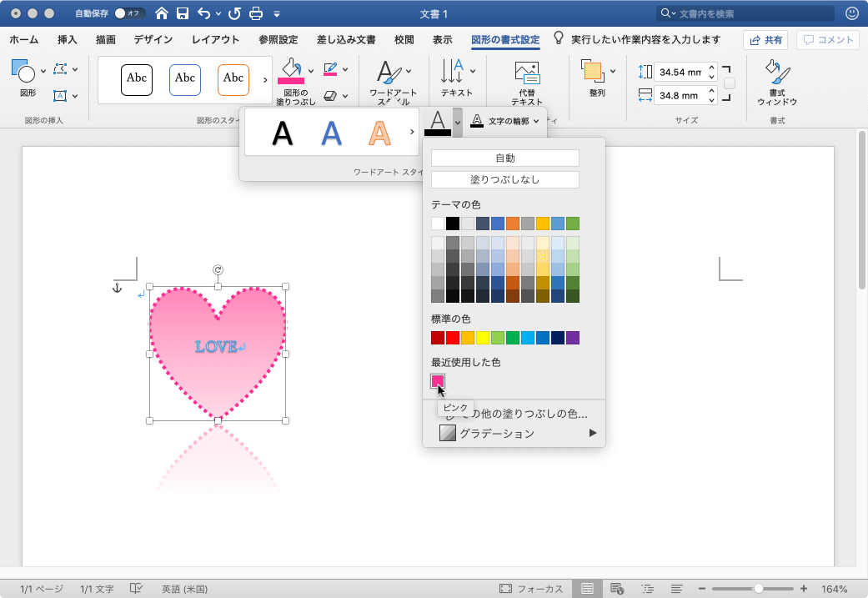868x598 pixels.
Task: Redo with the circular arrow icon
Action: click(x=234, y=13)
